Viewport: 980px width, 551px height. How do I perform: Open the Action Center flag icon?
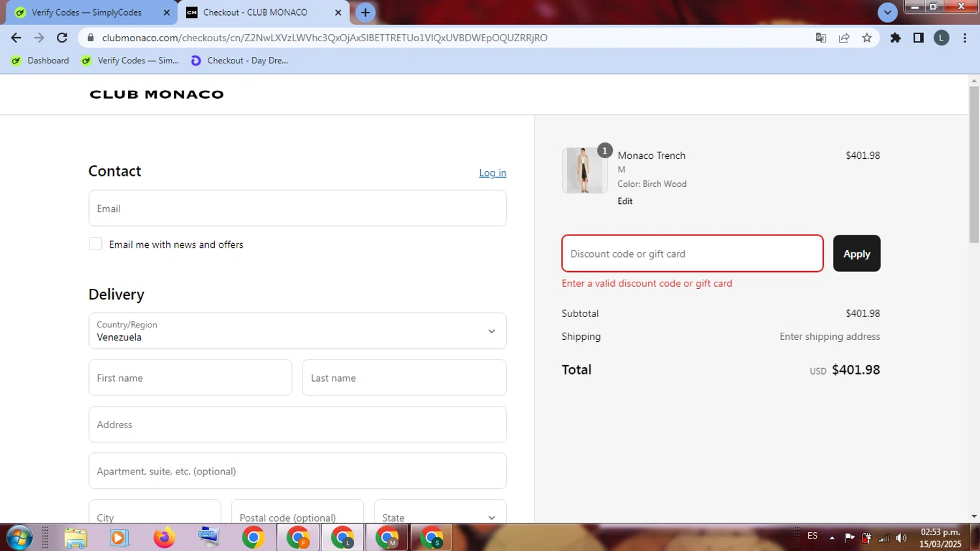849,538
